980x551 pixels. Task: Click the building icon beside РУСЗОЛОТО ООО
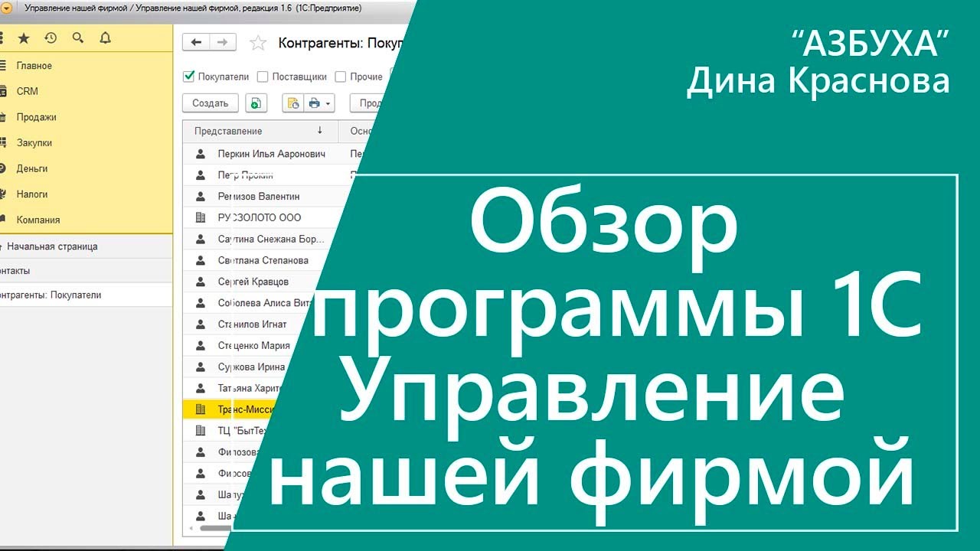pos(201,217)
